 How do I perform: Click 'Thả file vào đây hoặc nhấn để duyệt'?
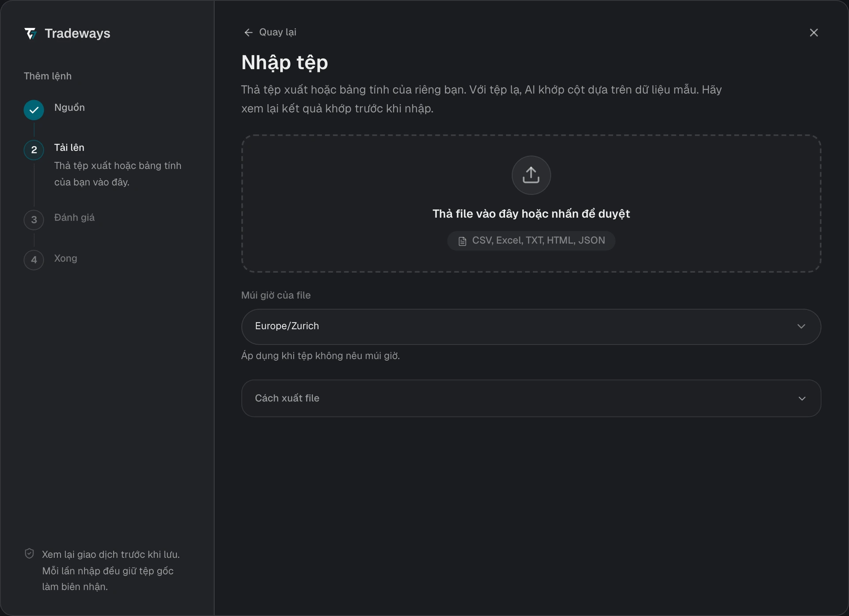[x=531, y=214]
